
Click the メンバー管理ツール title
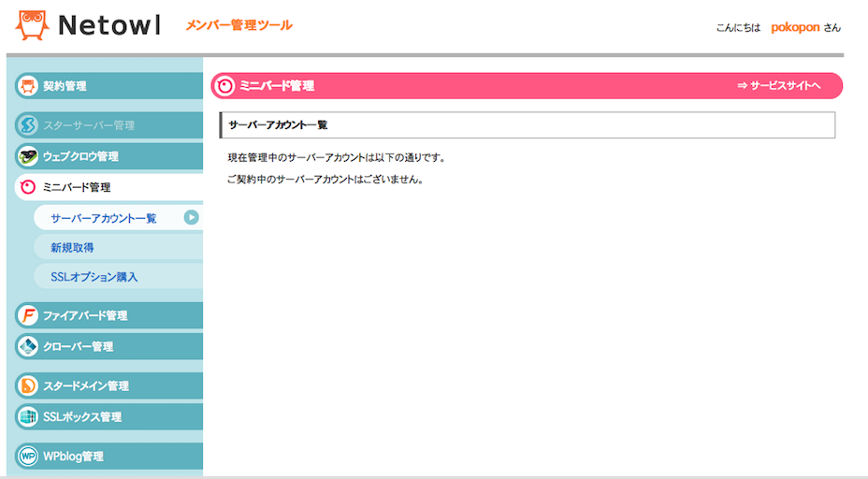239,25
